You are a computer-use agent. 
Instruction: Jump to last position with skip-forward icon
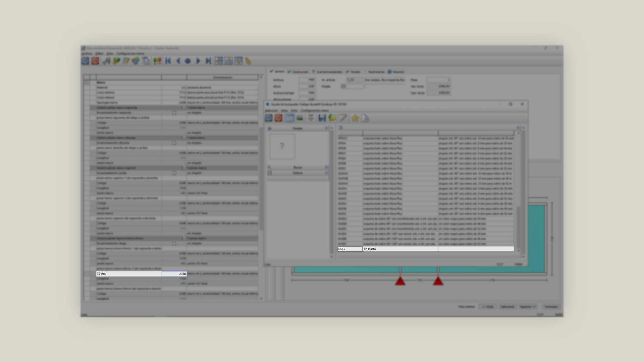[208, 61]
